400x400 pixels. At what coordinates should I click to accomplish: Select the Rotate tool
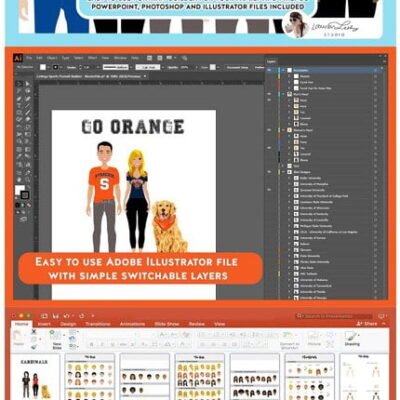pyautogui.click(x=19, y=128)
